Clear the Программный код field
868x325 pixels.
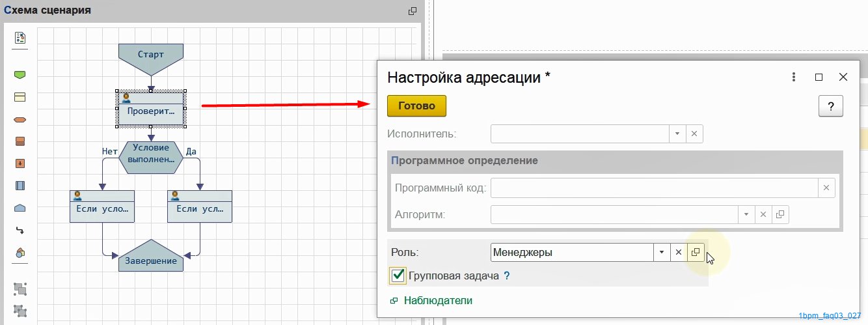826,188
